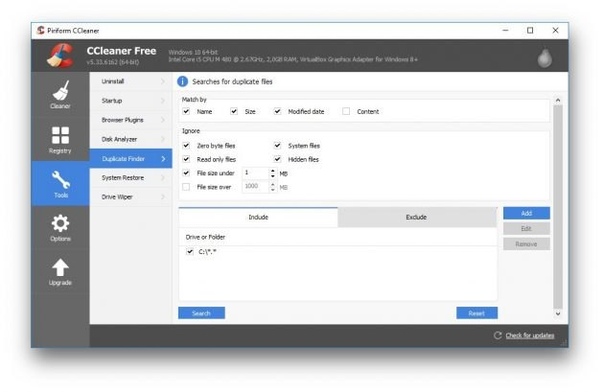The width and height of the screenshot is (604, 392).
Task: Enable the Content match checkbox
Action: (346, 111)
